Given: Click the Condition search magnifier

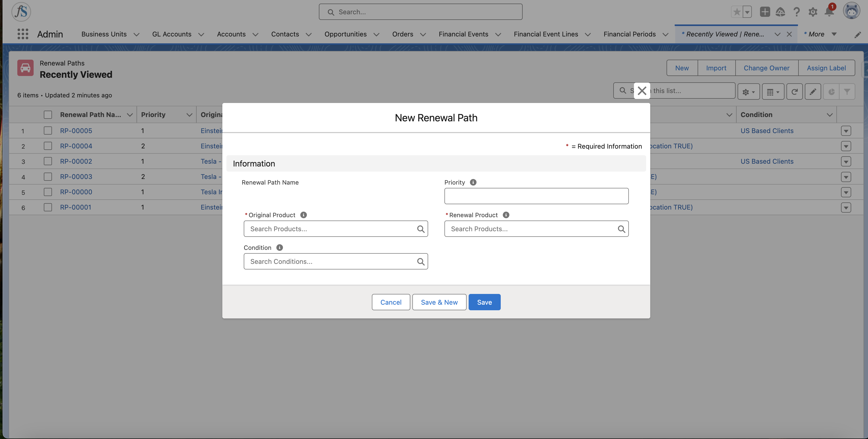Looking at the screenshot, I should click(420, 262).
